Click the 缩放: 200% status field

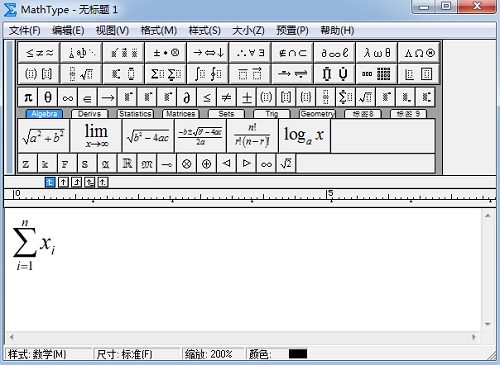click(213, 354)
